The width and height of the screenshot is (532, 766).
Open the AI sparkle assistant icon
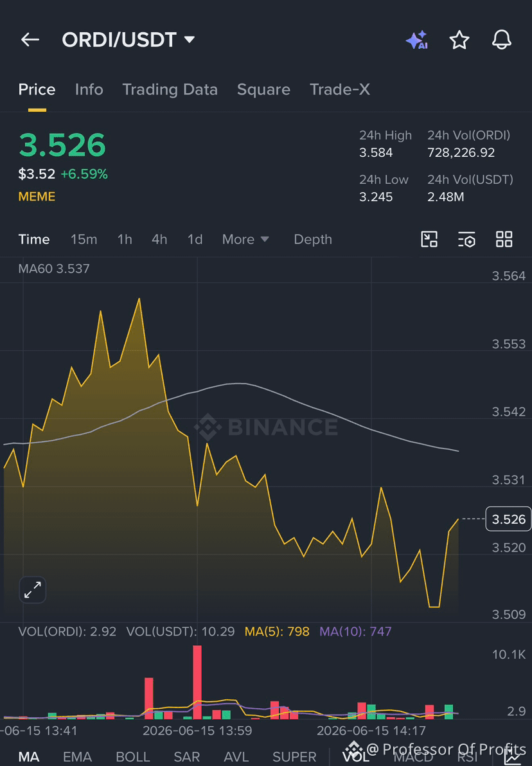click(x=417, y=40)
